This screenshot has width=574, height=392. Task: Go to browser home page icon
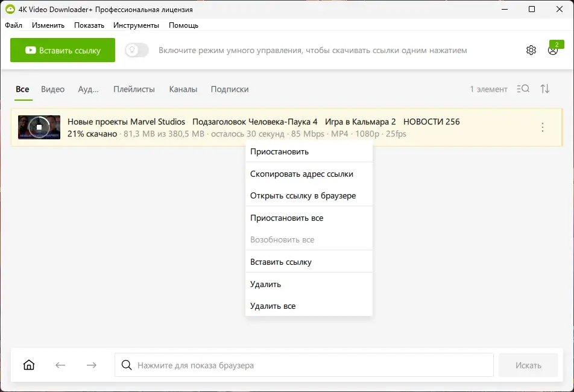(x=29, y=365)
